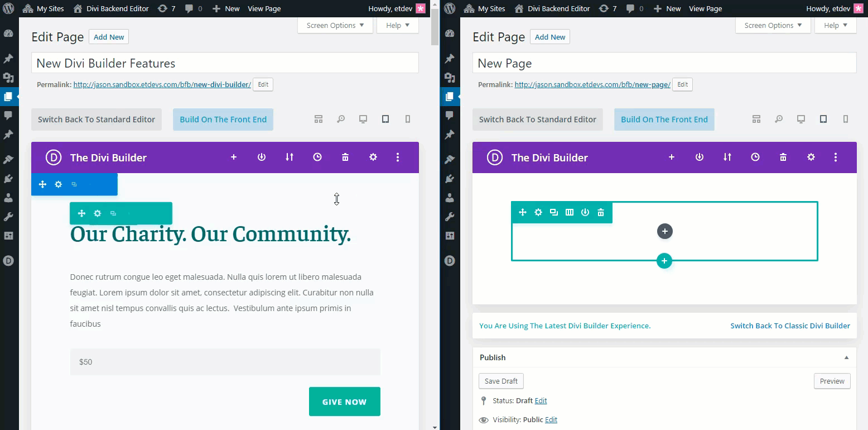The height and width of the screenshot is (430, 868).
Task: Load a layout via plus icon, Features page builder bar
Action: [x=234, y=157]
